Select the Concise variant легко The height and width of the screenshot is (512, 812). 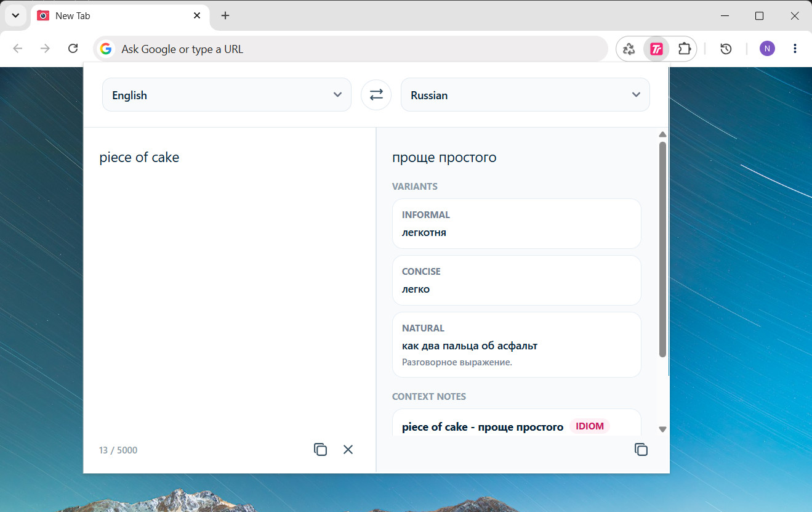517,280
